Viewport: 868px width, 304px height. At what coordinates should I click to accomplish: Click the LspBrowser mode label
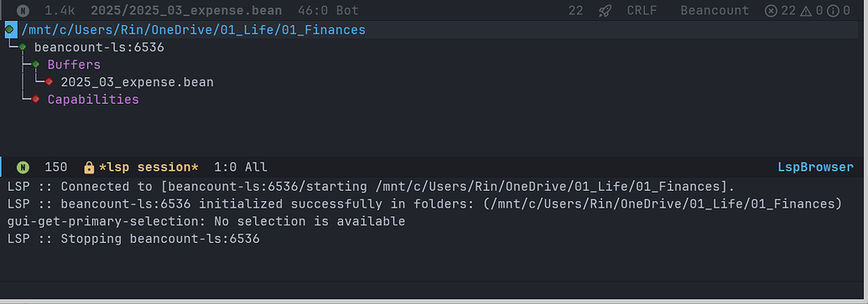815,167
